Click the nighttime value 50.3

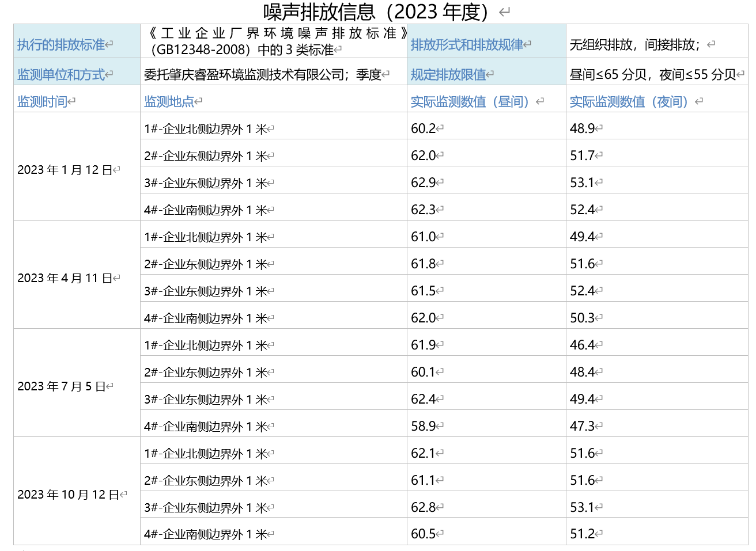click(x=583, y=318)
